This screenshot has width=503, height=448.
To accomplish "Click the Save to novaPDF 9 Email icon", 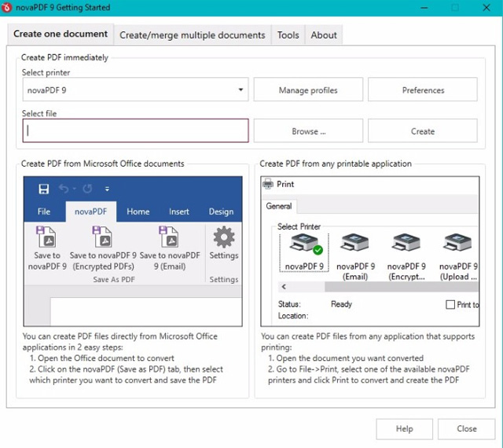I will point(169,237).
